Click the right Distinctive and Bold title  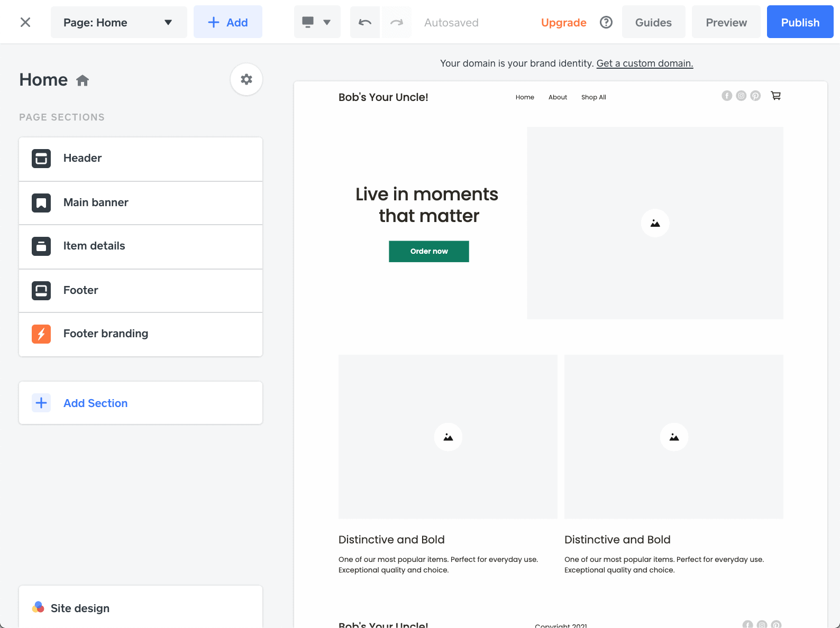617,540
